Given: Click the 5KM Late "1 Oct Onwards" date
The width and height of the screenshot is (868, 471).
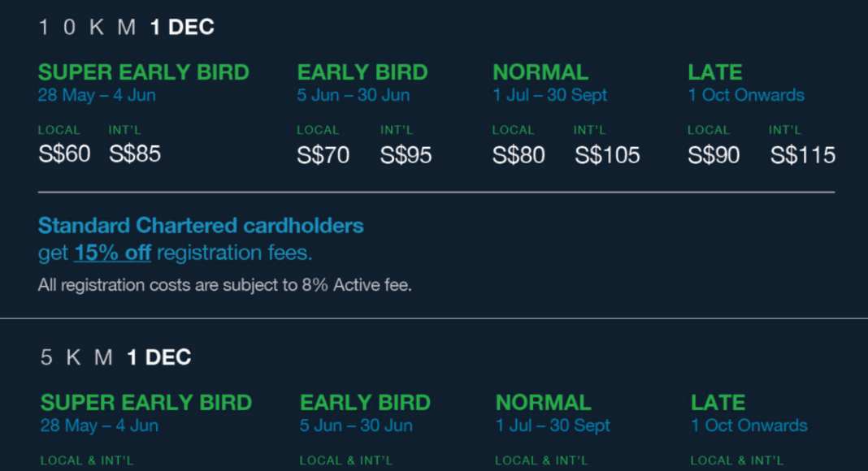Looking at the screenshot, I should pyautogui.click(x=749, y=426).
